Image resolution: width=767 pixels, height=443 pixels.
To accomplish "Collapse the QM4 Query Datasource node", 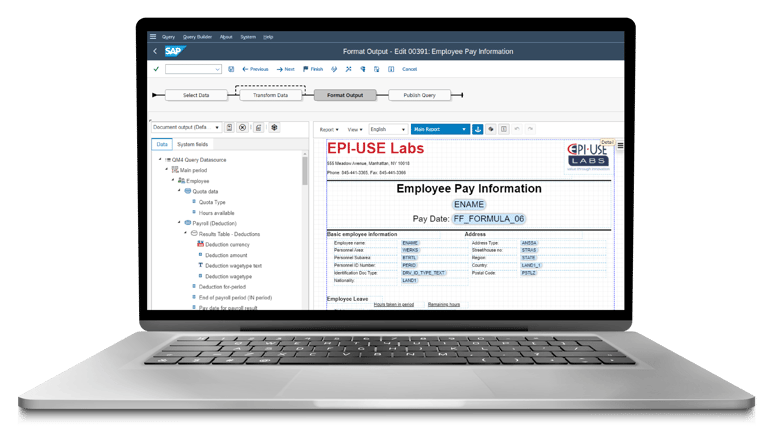I will tap(160, 159).
